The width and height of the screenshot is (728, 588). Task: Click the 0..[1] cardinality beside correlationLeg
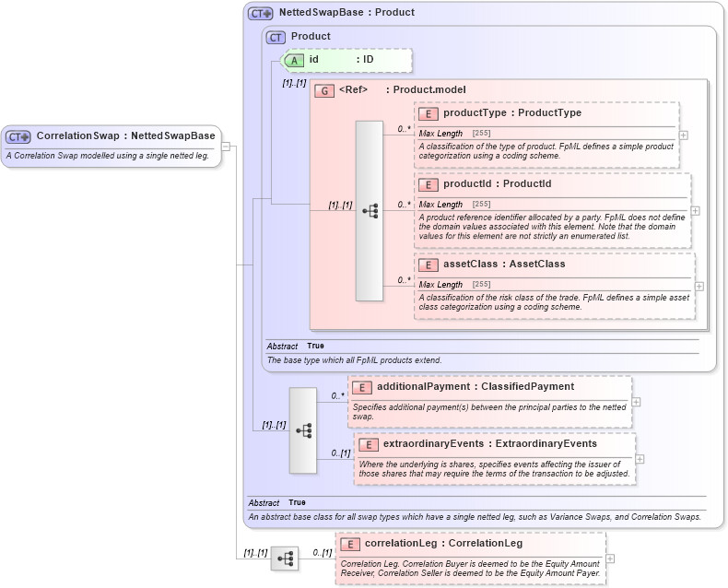pyautogui.click(x=323, y=553)
